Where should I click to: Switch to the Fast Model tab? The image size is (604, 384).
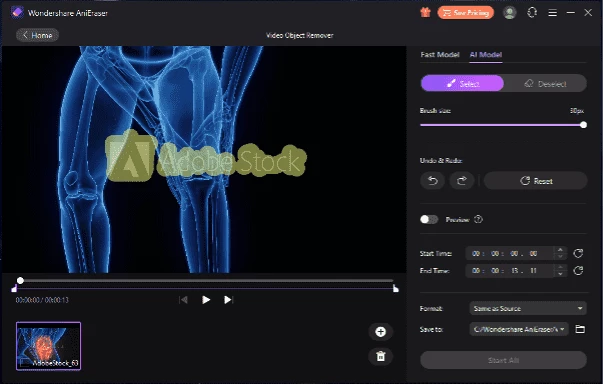pos(440,55)
